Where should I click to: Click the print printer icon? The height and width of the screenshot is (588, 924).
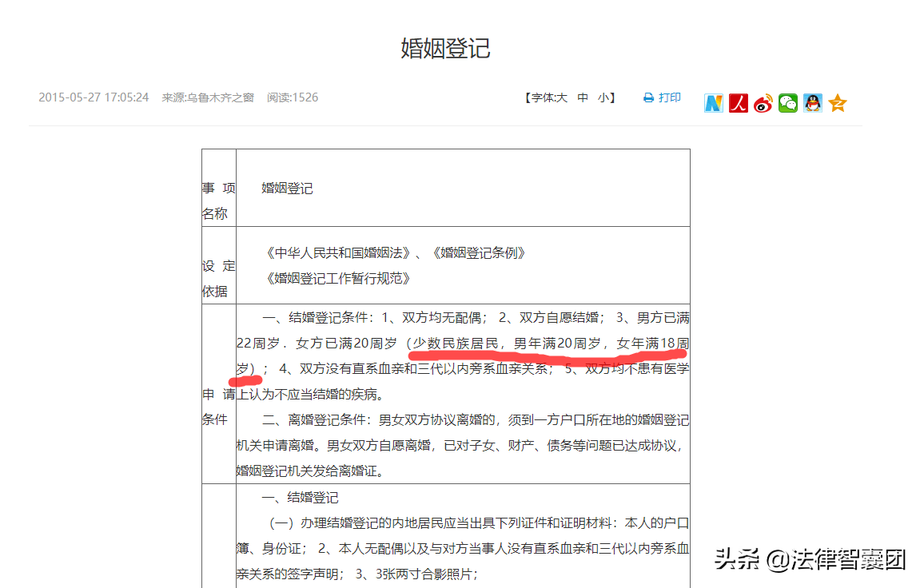click(647, 97)
